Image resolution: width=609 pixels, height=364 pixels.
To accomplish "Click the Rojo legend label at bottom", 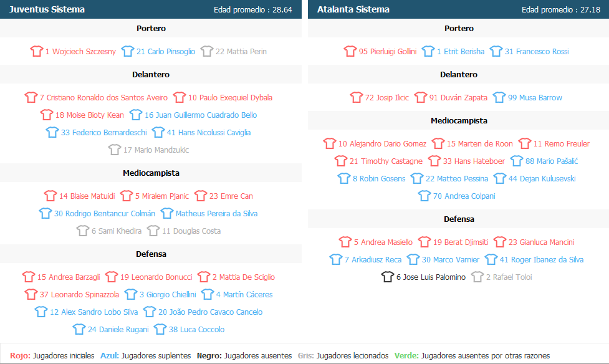I will [x=20, y=355].
